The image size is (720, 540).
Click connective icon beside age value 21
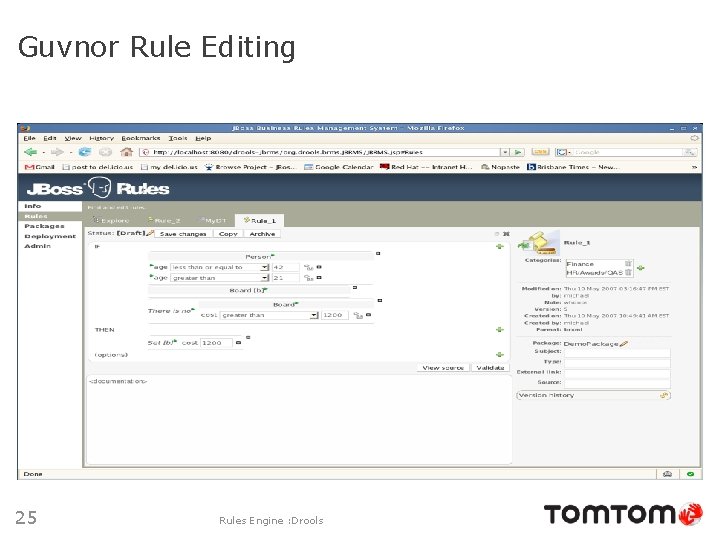309,278
